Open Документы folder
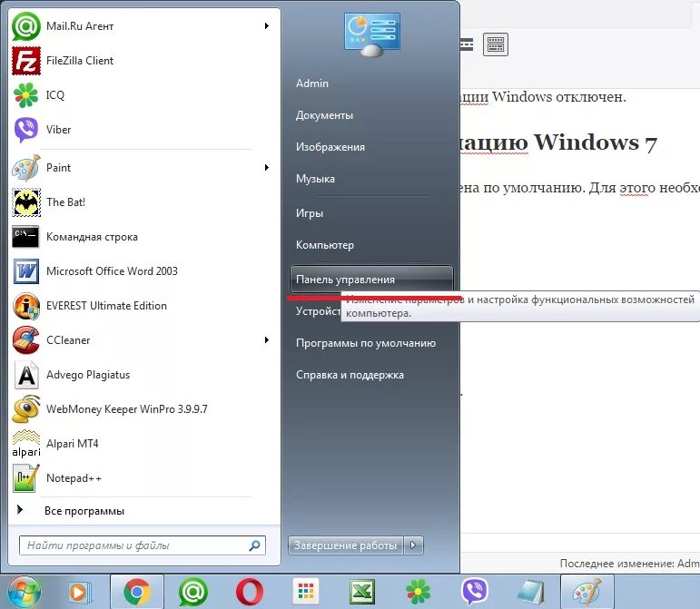This screenshot has height=609, width=700. pyautogui.click(x=324, y=115)
